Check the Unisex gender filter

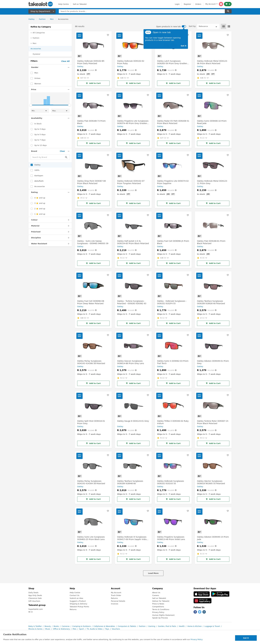(32, 78)
